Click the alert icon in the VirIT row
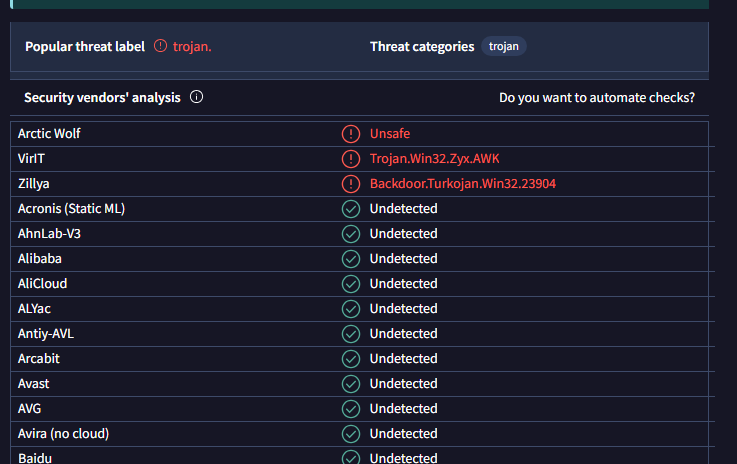This screenshot has height=464, width=737. point(351,159)
